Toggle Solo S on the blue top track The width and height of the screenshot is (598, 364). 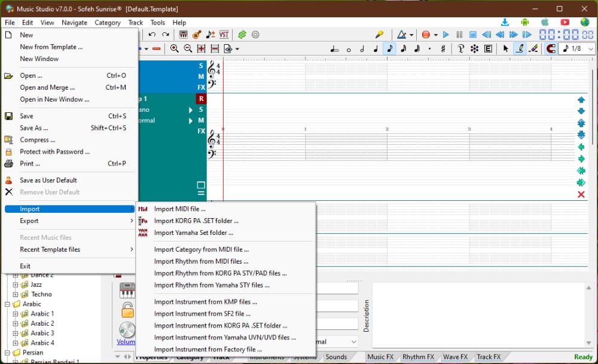(201, 66)
